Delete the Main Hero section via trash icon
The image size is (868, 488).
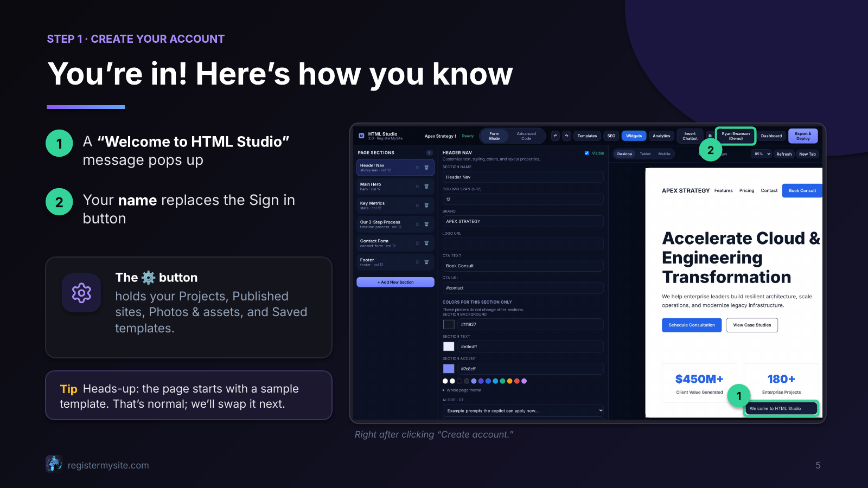point(426,187)
